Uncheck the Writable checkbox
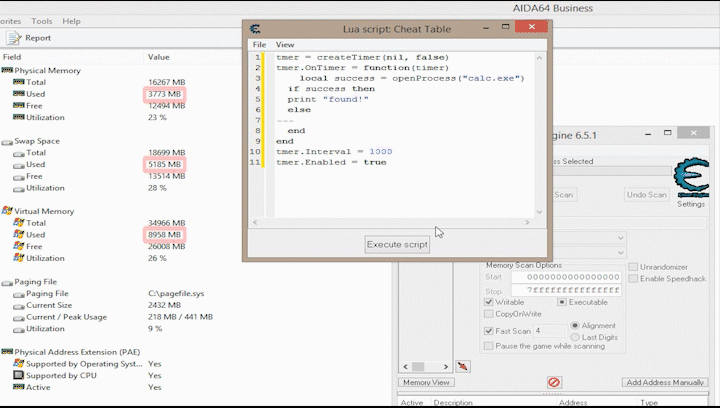 pos(488,302)
